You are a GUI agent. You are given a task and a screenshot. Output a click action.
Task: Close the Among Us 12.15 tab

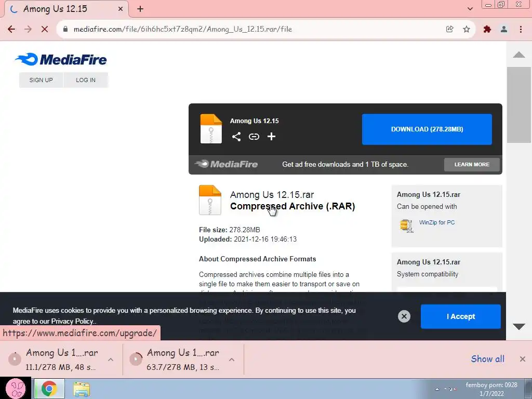[121, 9]
